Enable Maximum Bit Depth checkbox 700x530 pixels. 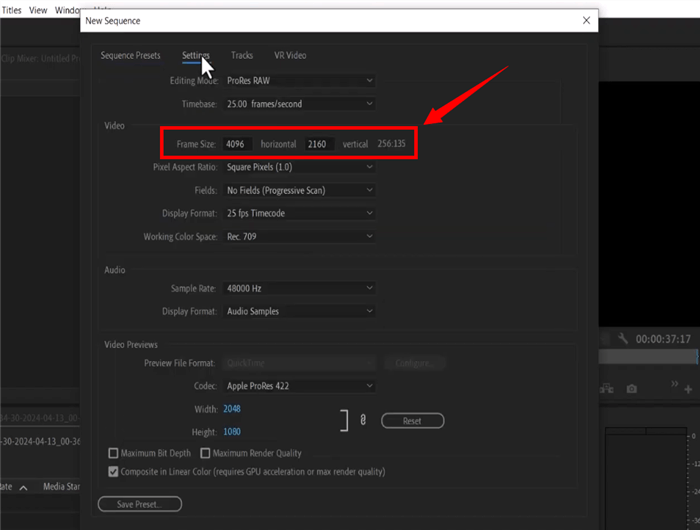(x=113, y=453)
